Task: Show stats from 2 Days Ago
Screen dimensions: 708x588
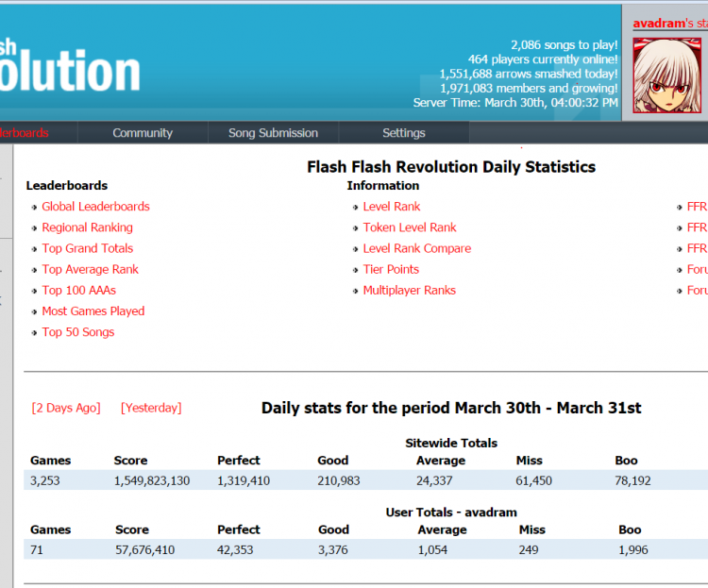Action: tap(66, 408)
